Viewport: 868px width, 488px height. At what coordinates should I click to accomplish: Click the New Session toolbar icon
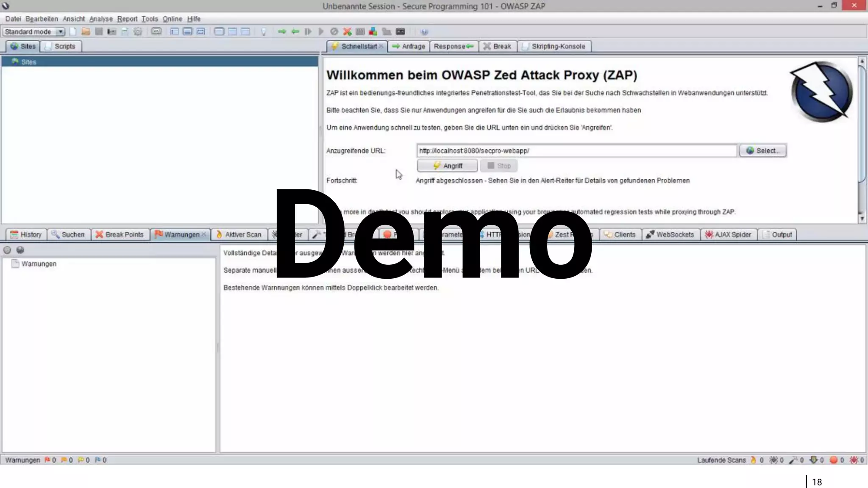click(x=73, y=32)
